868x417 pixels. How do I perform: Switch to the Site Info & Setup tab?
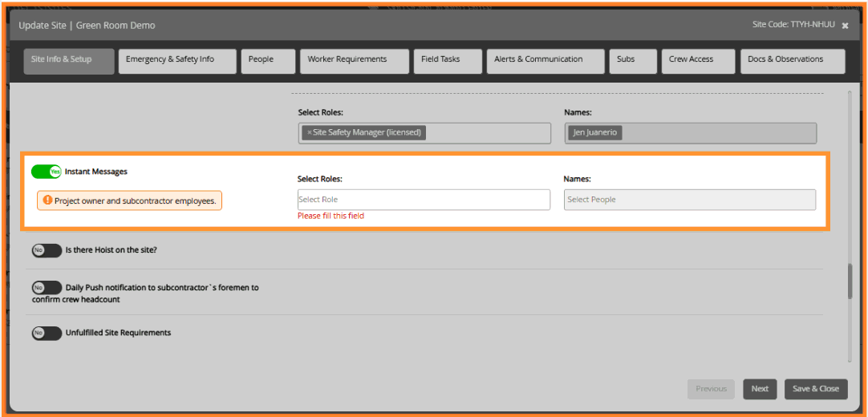pyautogui.click(x=69, y=61)
